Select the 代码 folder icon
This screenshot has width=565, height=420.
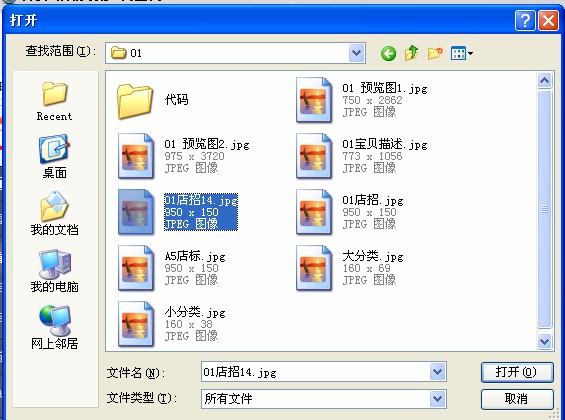pyautogui.click(x=135, y=101)
